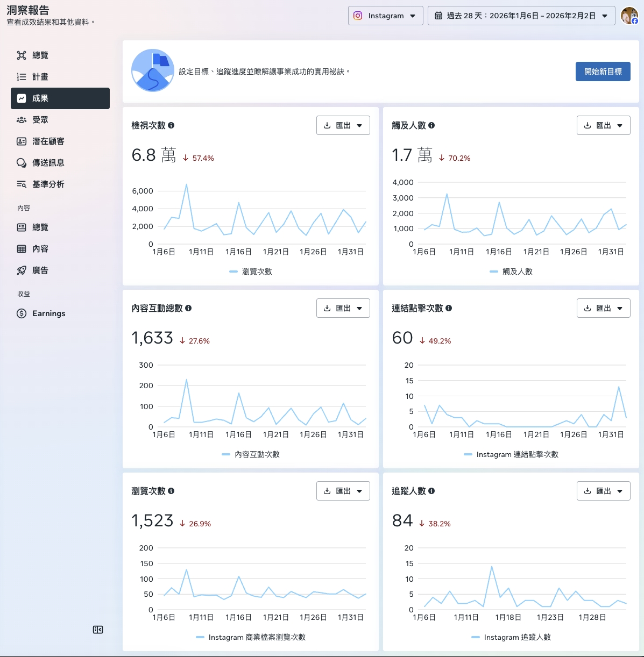Click the Earnings dollar icon

pos(22,313)
